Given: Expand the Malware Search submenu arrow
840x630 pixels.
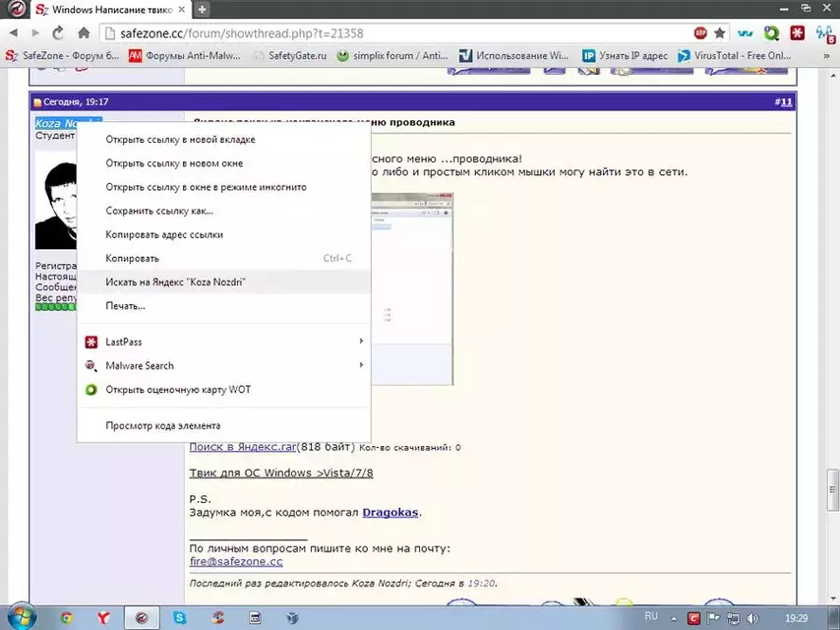Looking at the screenshot, I should [x=361, y=365].
